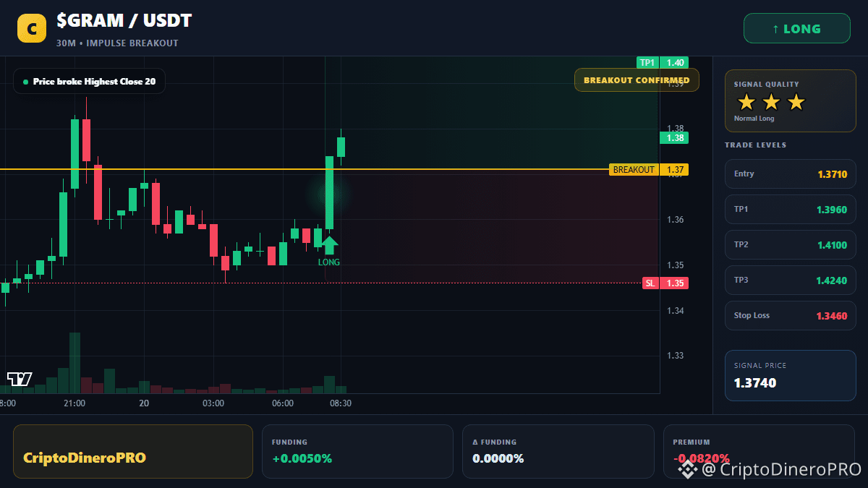Screen dimensions: 868x488
Task: Click the large green breakout candle
Action: tap(329, 193)
